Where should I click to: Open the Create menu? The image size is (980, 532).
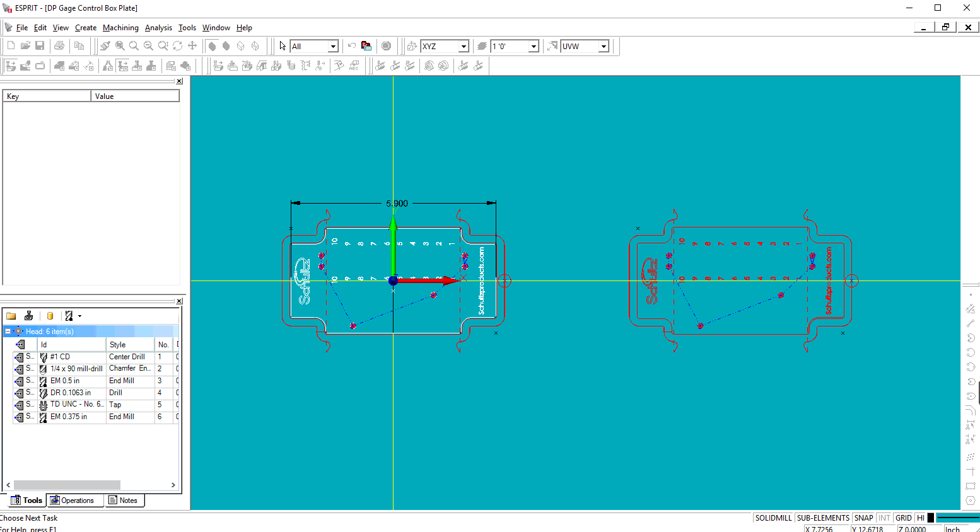[x=86, y=28]
